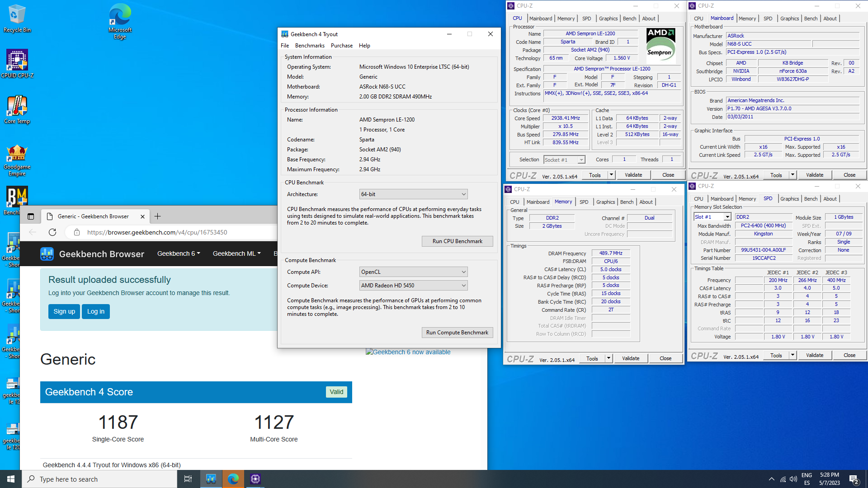Select the SPD tab in the top-right CPU-Z window
Image resolution: width=868 pixels, height=488 pixels.
pos(768,19)
